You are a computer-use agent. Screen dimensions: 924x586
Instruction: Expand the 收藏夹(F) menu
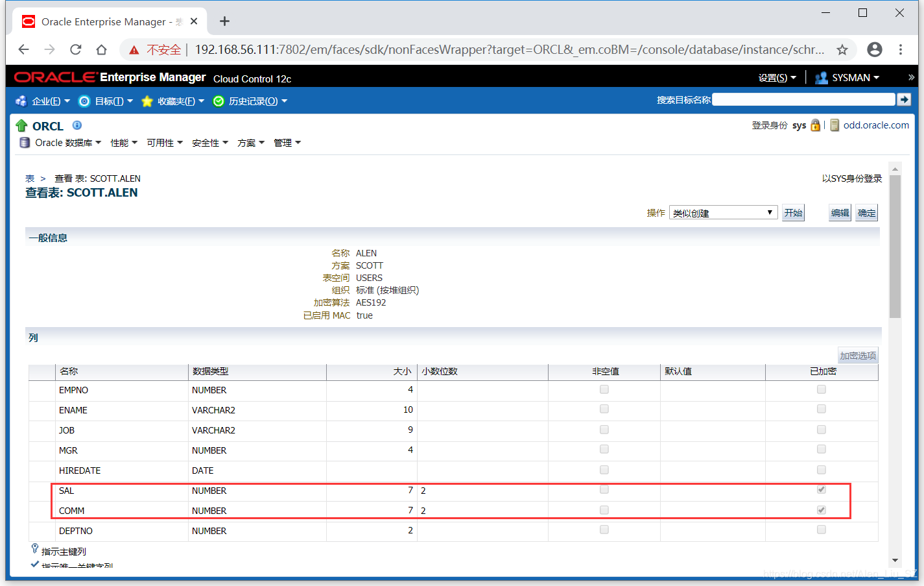click(x=181, y=101)
